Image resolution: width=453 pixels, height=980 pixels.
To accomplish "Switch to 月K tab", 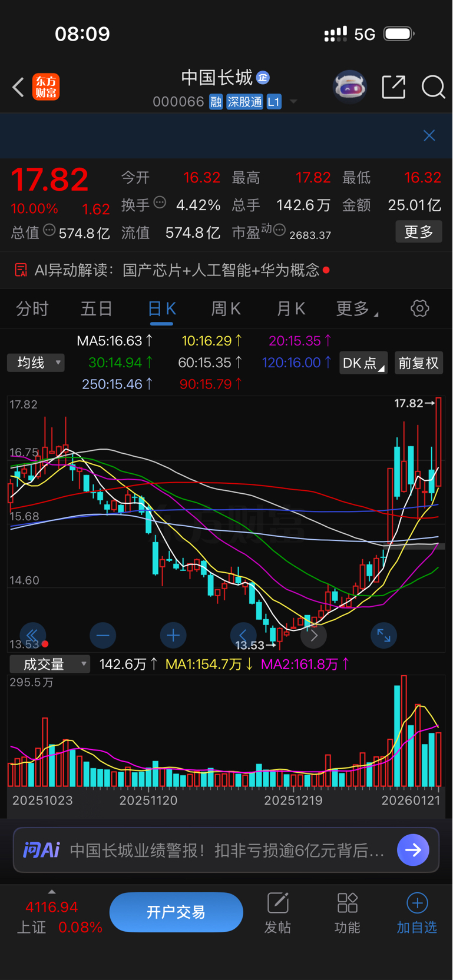I will pos(291,309).
